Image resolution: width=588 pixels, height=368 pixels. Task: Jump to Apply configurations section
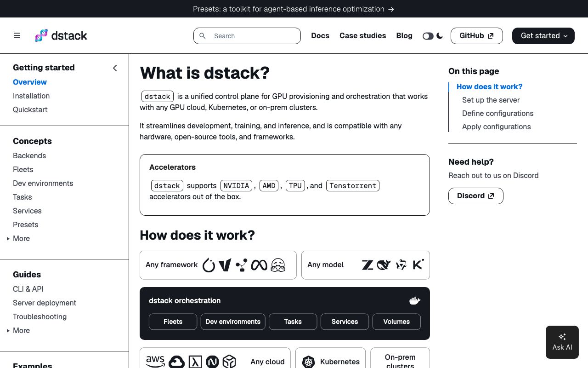click(x=497, y=126)
